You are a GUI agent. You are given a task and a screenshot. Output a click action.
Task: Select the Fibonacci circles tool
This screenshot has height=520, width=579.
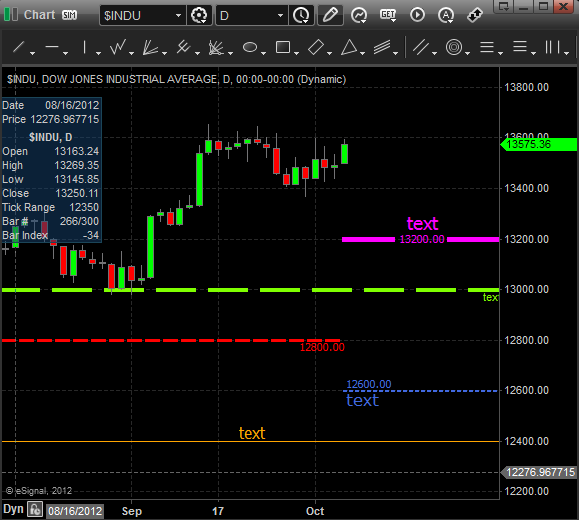point(454,47)
